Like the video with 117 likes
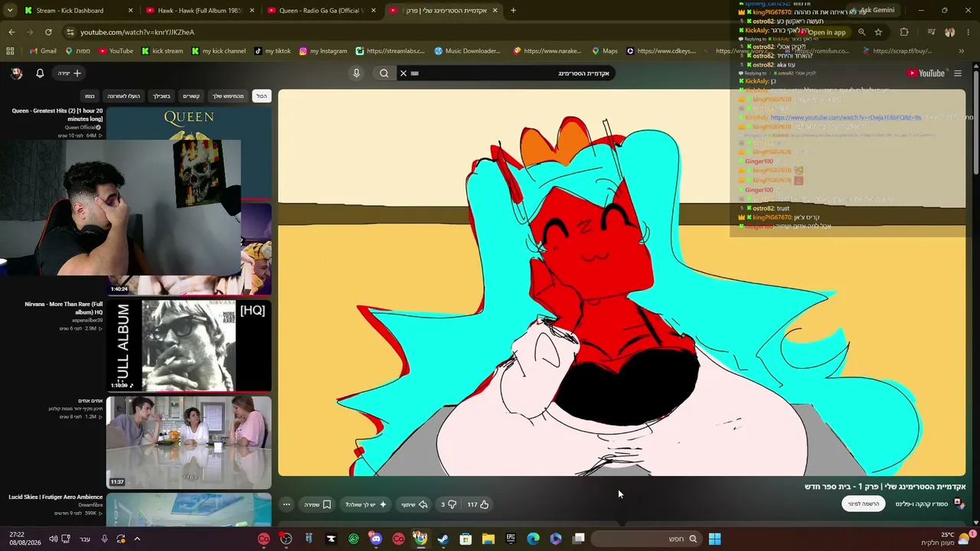The width and height of the screenshot is (980, 551). pyautogui.click(x=478, y=504)
